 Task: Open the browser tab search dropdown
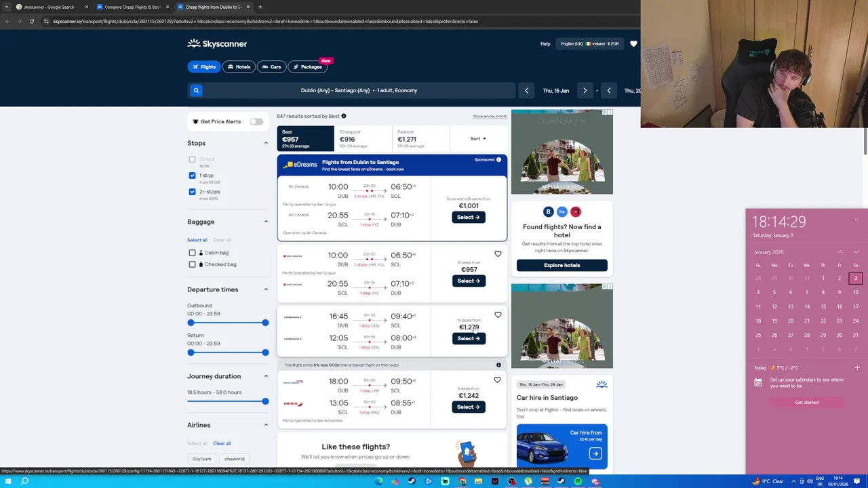click(6, 7)
